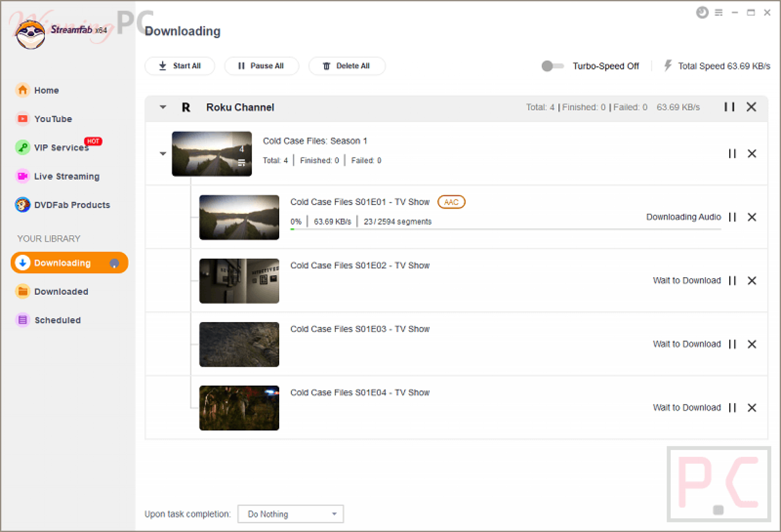The height and width of the screenshot is (532, 781).
Task: Collapse the Roku Channel group
Action: tap(163, 107)
